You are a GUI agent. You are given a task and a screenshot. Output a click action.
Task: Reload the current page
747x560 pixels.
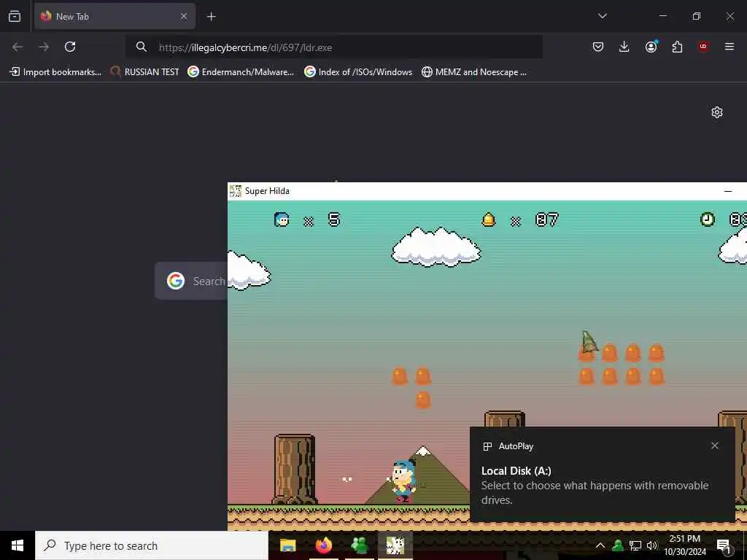70,47
